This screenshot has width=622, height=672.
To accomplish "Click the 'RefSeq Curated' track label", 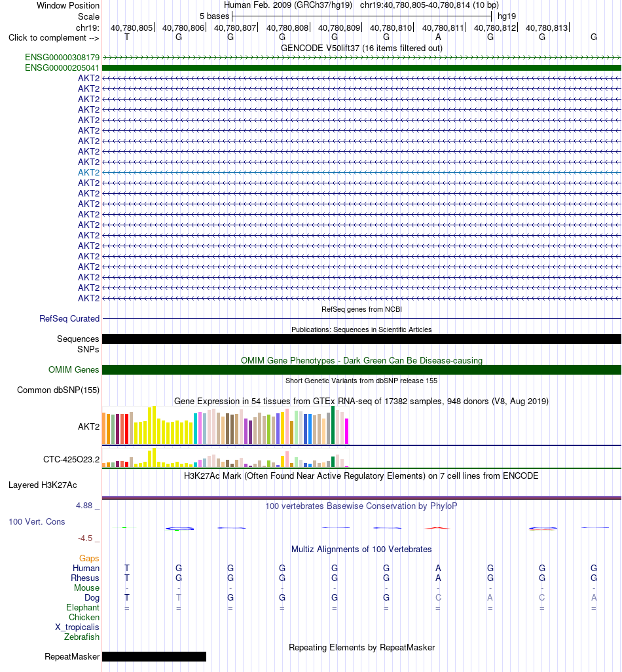I will [69, 319].
